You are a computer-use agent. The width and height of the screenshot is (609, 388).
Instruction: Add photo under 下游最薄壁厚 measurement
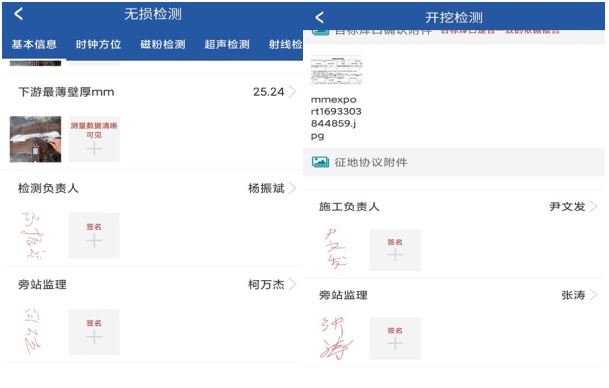coord(94,139)
